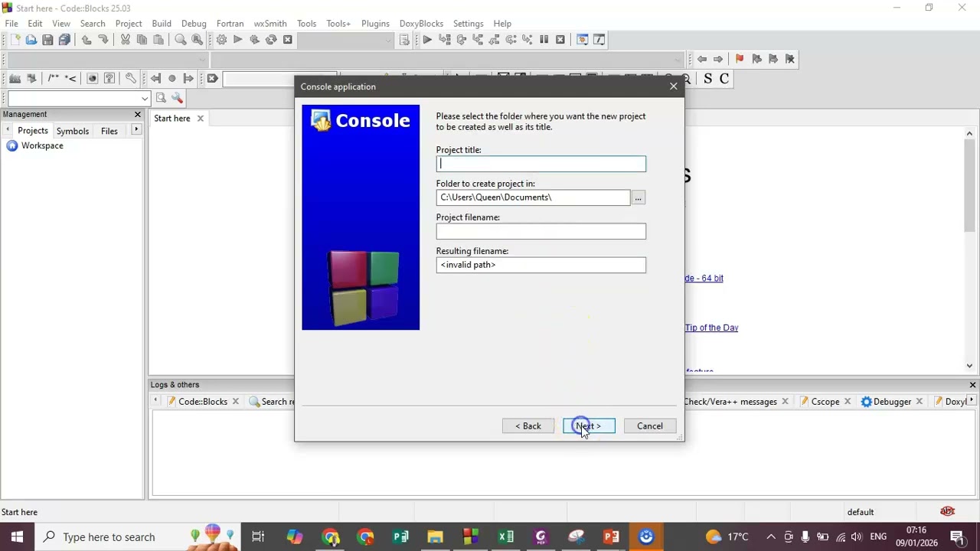Click the Debugging windows icon
980x551 pixels.
[x=583, y=40]
